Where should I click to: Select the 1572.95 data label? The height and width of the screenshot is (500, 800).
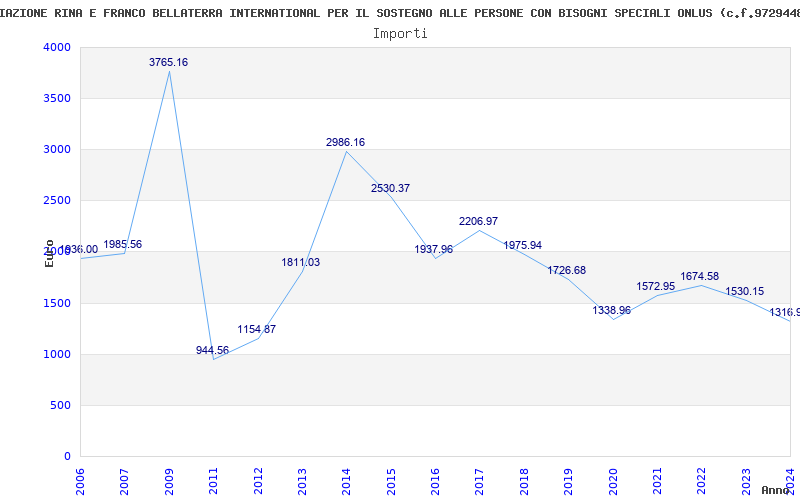tap(656, 287)
